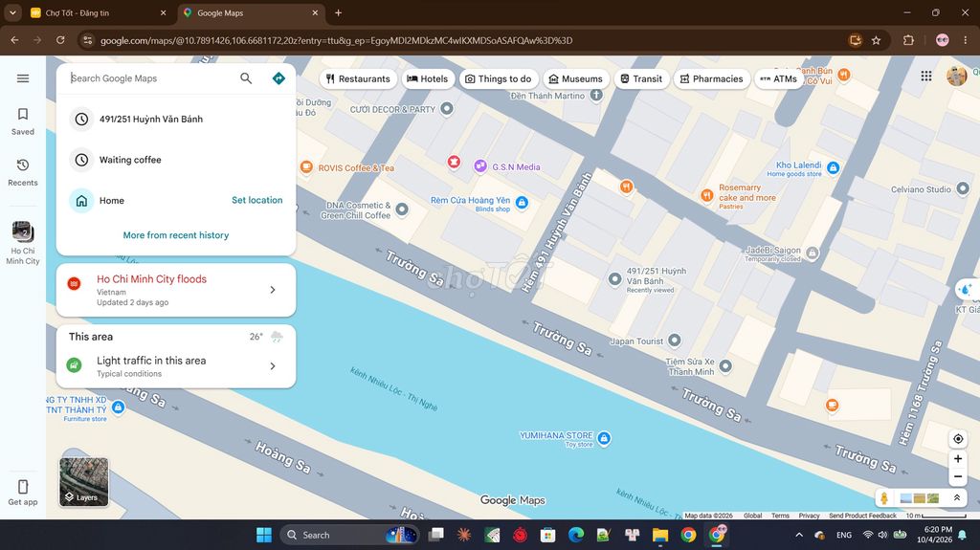Viewport: 980px width, 550px height.
Task: Click the Celviano Studio pin
Action: point(963,188)
